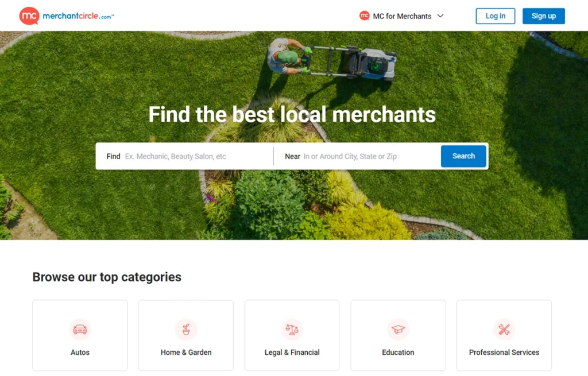Image resolution: width=588 pixels, height=376 pixels.
Task: Click the small MC icon beside Merchants menu
Action: point(364,15)
